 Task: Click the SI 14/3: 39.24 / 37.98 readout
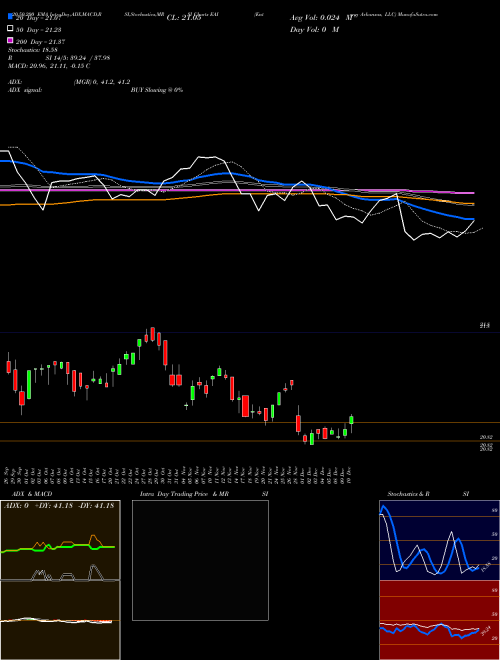coord(78,58)
